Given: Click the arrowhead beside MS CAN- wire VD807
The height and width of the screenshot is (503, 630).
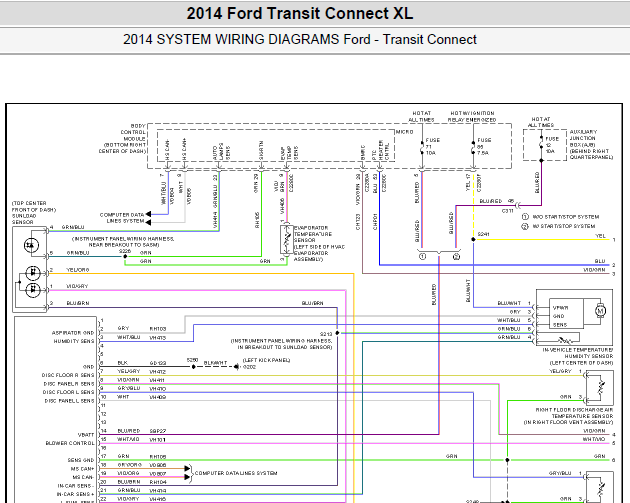Looking at the screenshot, I should 187,477.
